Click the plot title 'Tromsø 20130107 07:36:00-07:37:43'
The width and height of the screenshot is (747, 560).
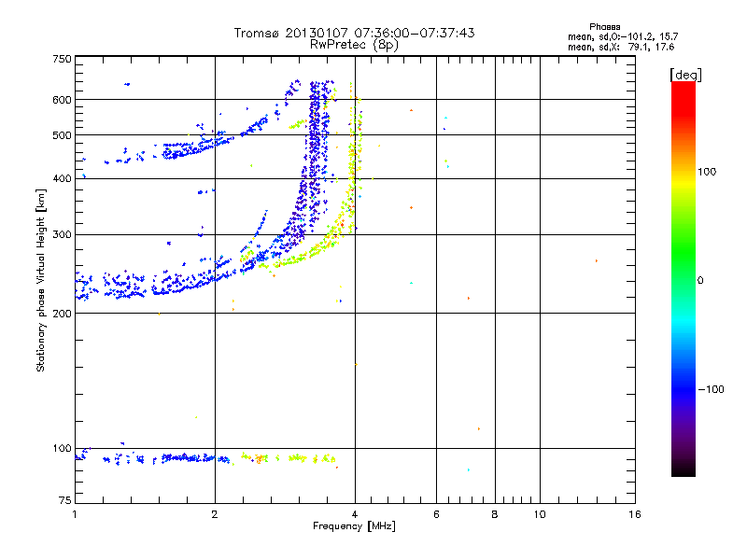pos(354,33)
